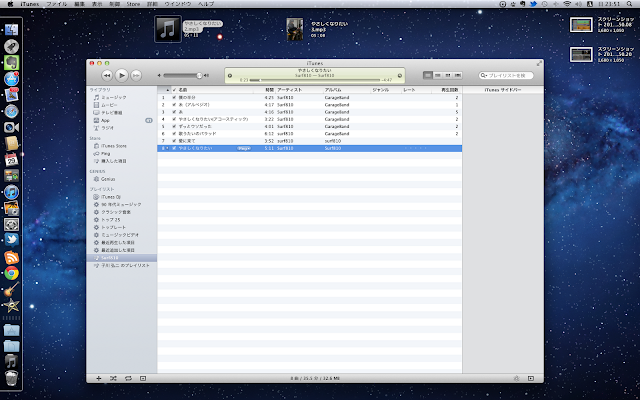The image size is (640, 400).
Task: Switch to song list view
Action: 427,76
